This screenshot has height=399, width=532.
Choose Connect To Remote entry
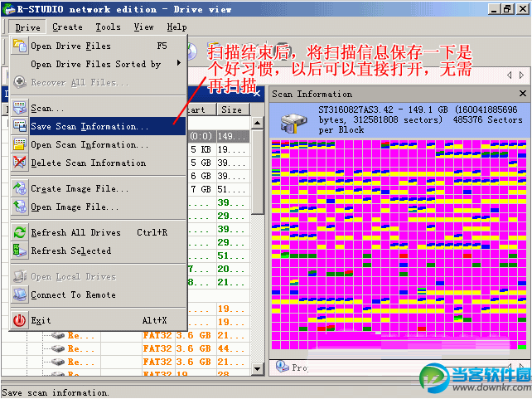tap(99, 294)
